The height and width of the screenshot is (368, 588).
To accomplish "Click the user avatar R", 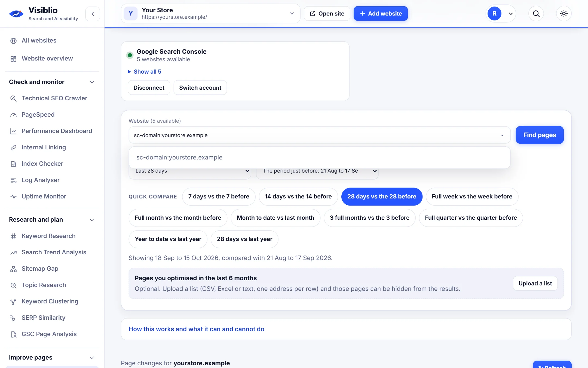I will (x=494, y=14).
